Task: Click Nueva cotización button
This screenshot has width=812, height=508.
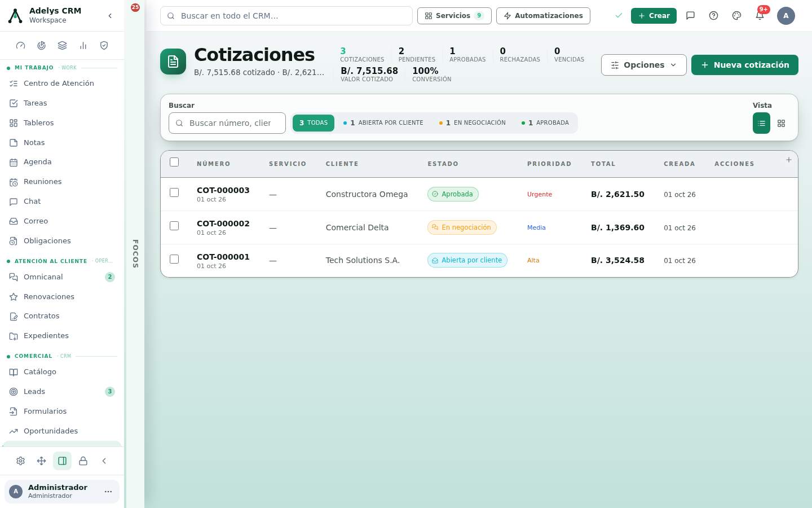Action: pos(745,65)
